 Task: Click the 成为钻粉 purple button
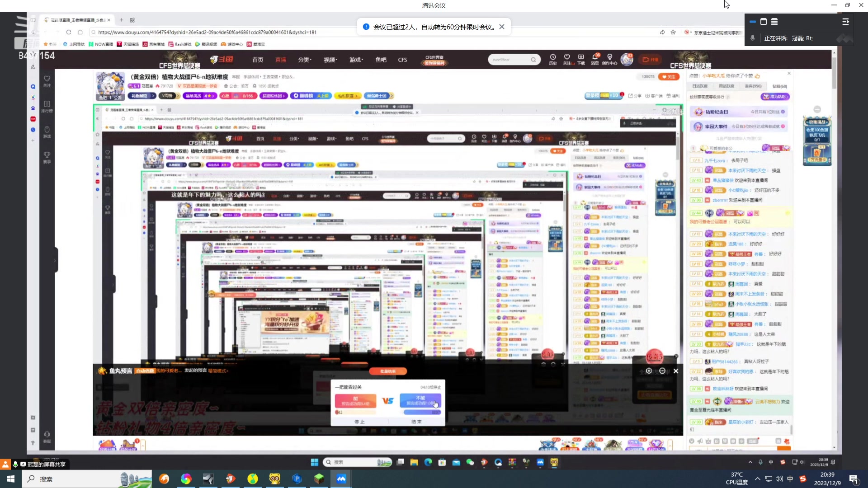(775, 97)
